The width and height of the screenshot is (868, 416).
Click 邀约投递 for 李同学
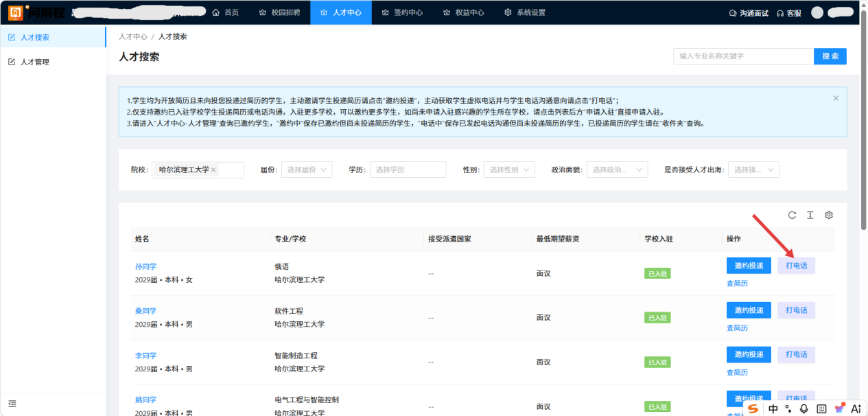749,355
